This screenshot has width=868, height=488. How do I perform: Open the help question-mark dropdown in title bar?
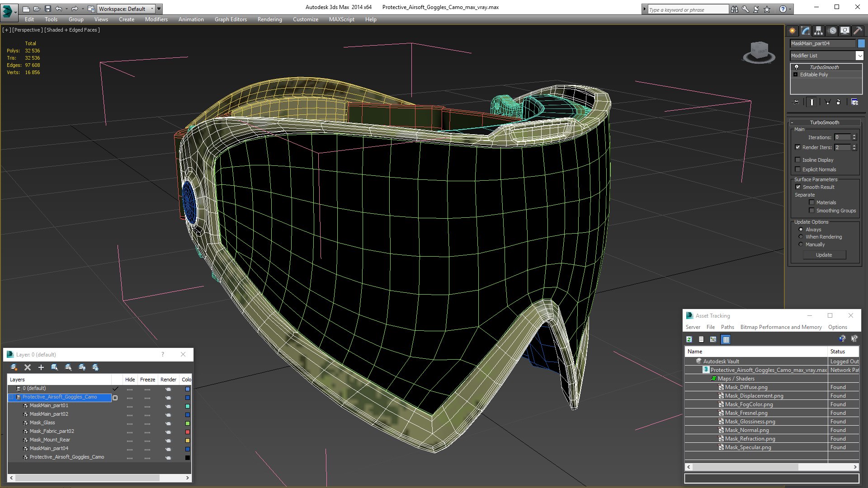(x=790, y=9)
